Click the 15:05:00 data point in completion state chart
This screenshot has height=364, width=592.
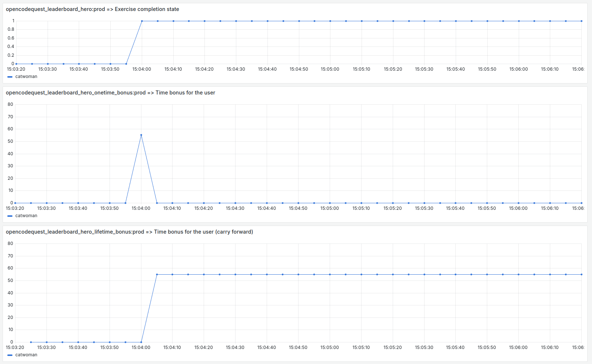330,21
